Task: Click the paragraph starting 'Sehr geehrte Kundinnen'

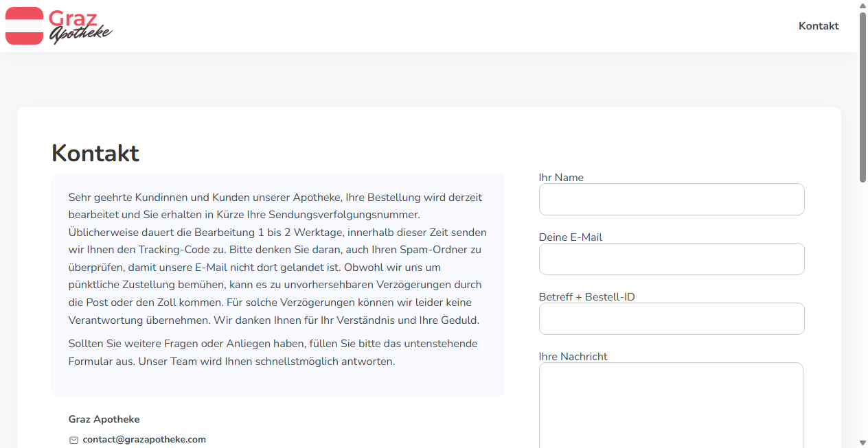Action: [277, 259]
